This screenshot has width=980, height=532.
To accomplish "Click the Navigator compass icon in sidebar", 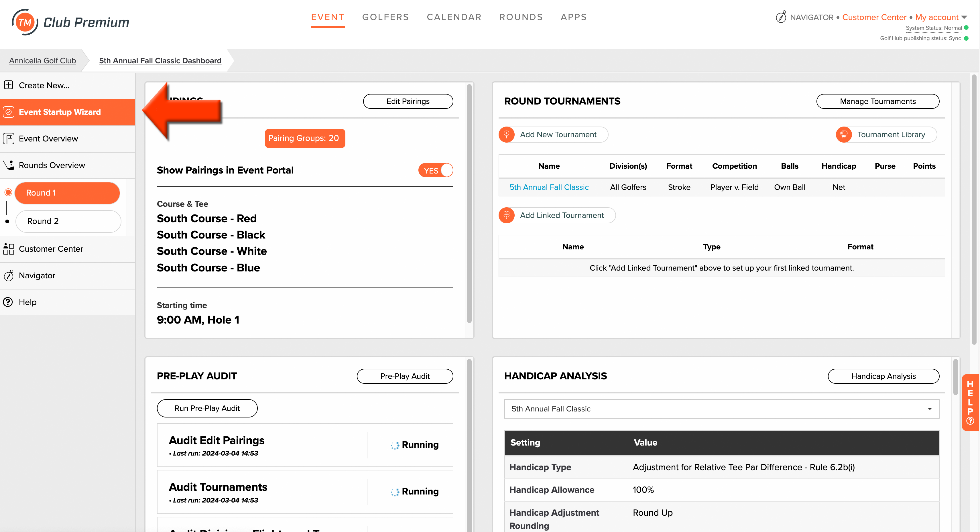I will coord(8,275).
